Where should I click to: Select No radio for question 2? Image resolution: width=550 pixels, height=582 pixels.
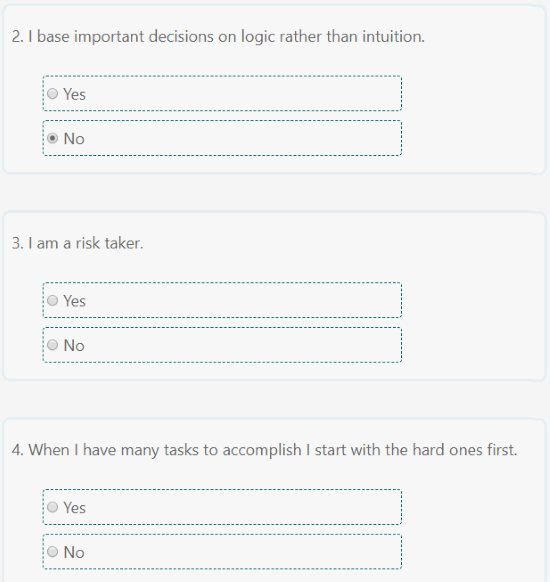[x=53, y=138]
